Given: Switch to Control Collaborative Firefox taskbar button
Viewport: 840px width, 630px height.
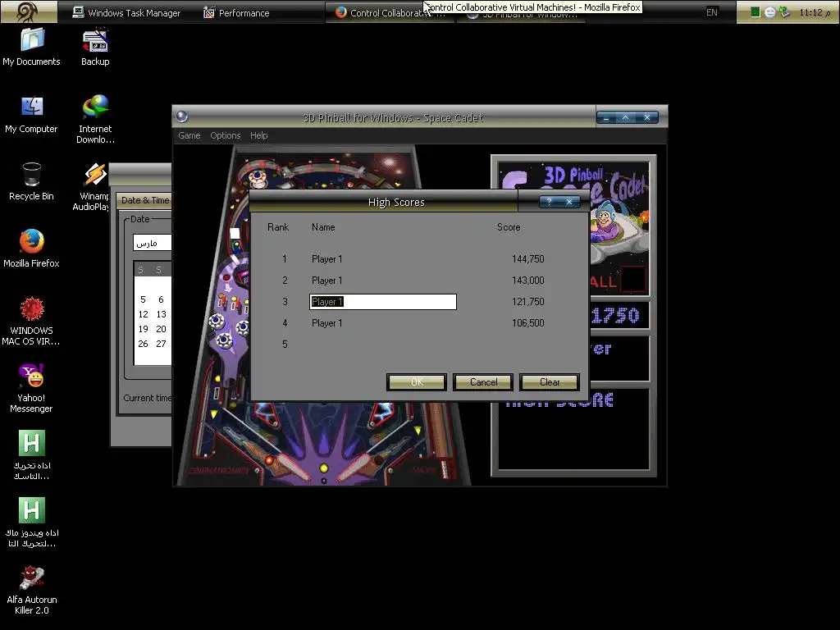Looking at the screenshot, I should [390, 12].
